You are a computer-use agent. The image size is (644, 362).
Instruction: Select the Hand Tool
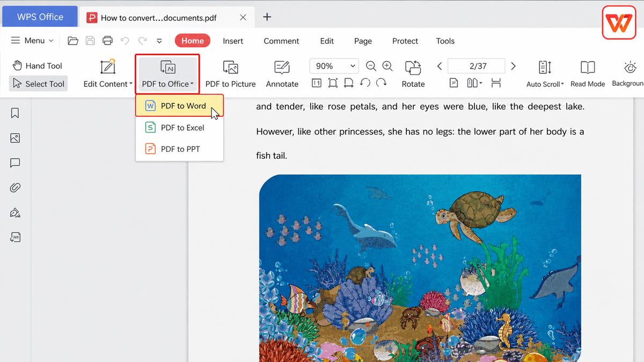[38, 65]
